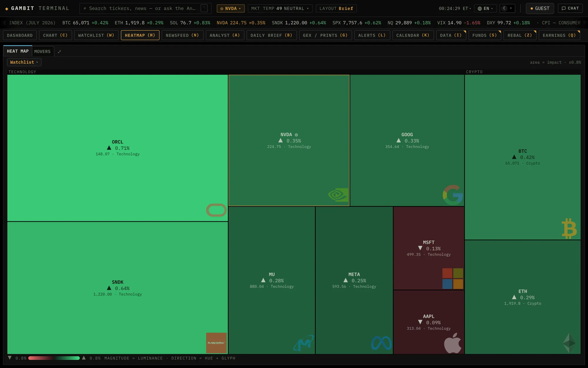Click the Bitcoin logo in BTC tile
This screenshot has width=588, height=368.
(569, 228)
